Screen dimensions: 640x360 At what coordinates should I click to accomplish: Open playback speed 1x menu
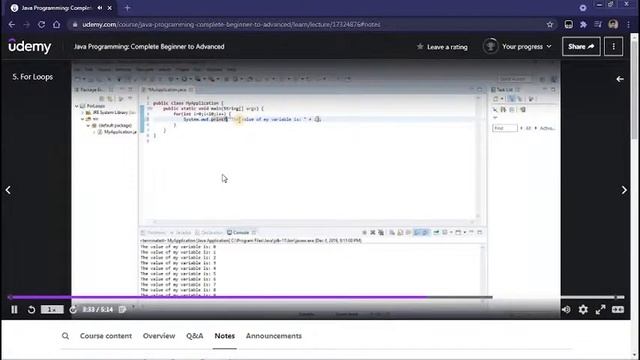pos(52,310)
